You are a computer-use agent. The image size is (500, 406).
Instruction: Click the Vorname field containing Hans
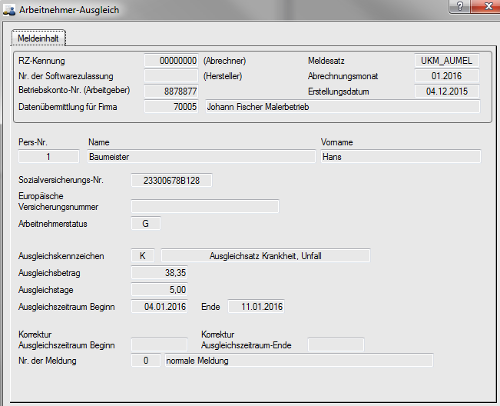401,157
